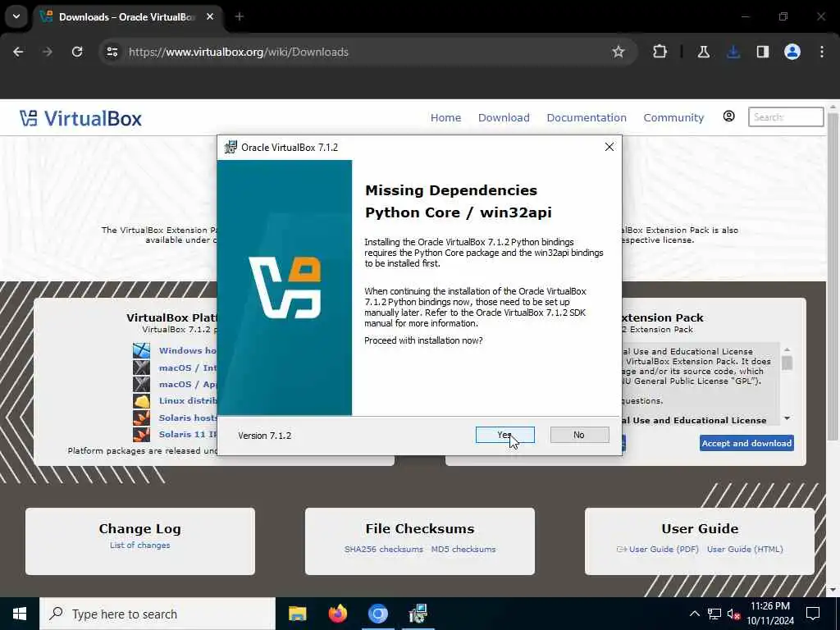The width and height of the screenshot is (840, 630).
Task: Toggle the browser side panel icon
Action: click(x=762, y=52)
